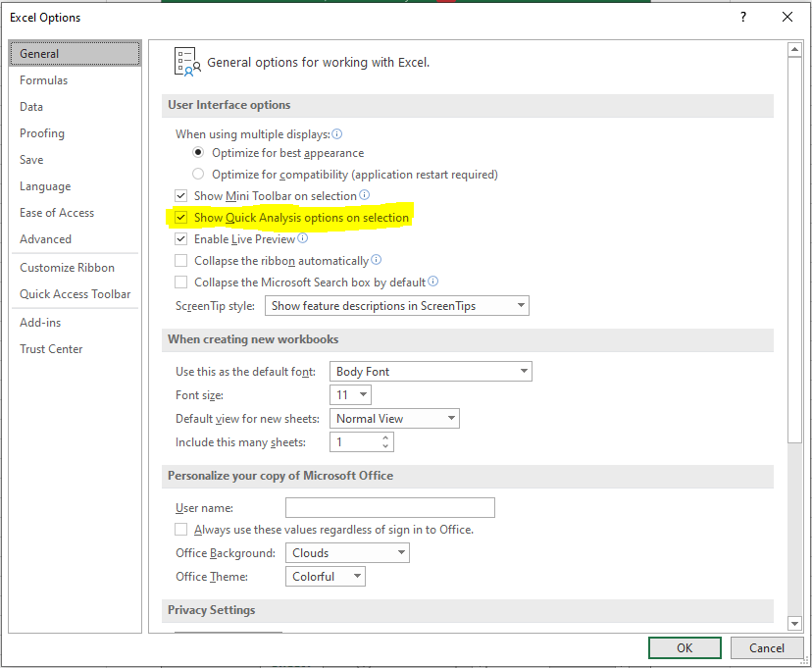The height and width of the screenshot is (668, 812).
Task: Click the OK button
Action: click(685, 647)
